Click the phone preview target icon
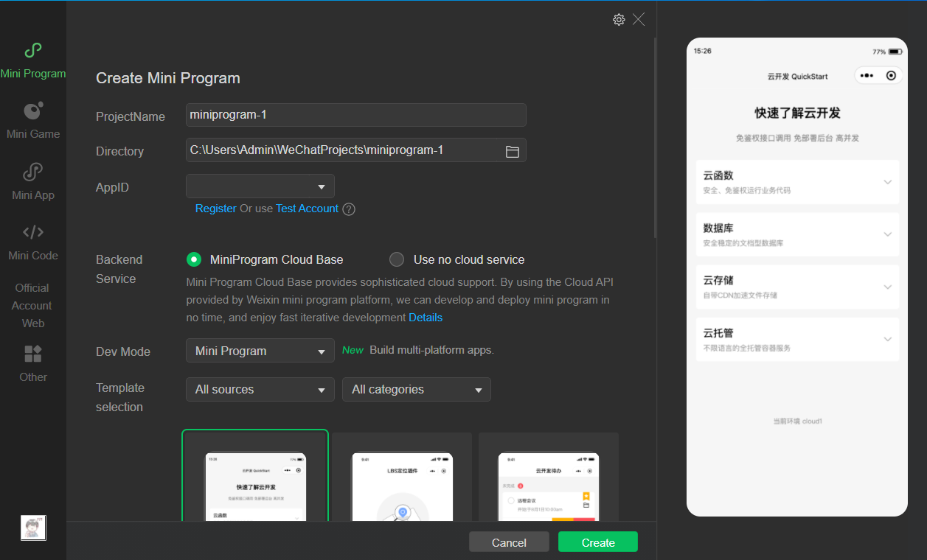927x560 pixels. click(891, 76)
